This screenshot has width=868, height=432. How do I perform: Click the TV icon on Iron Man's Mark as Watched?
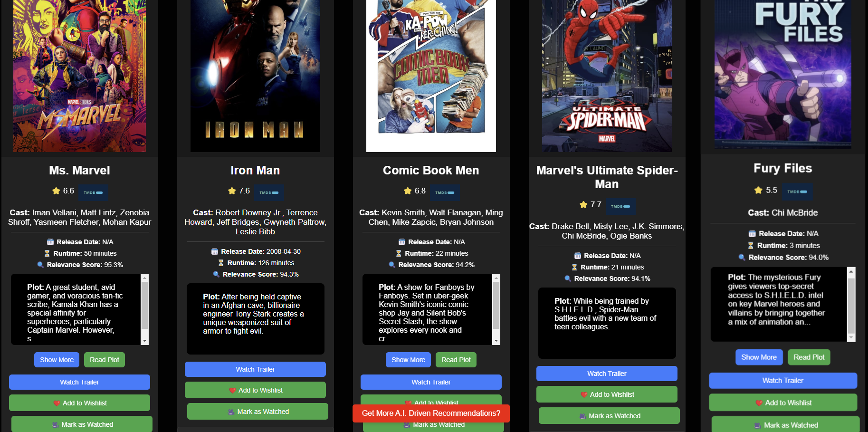[x=231, y=412]
